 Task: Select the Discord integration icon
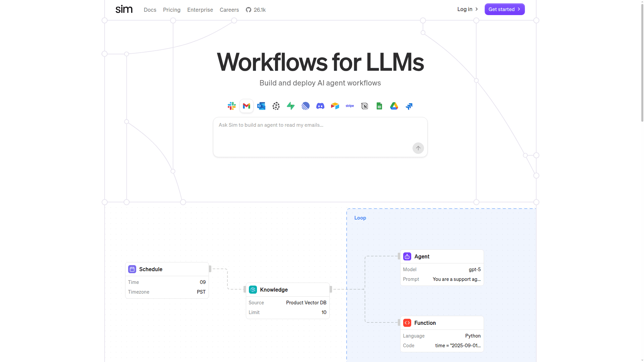(320, 106)
